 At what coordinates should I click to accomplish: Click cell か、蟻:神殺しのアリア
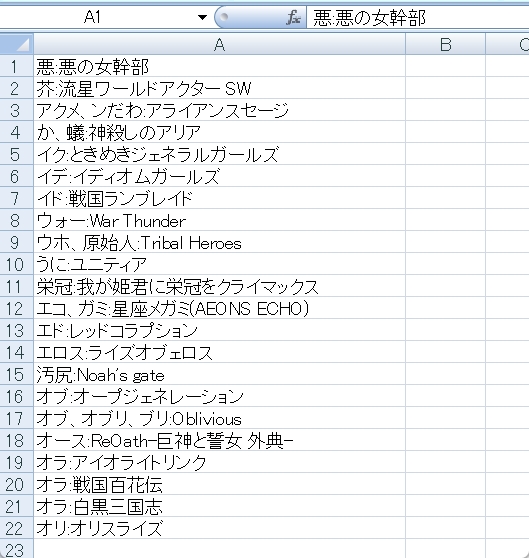click(219, 132)
